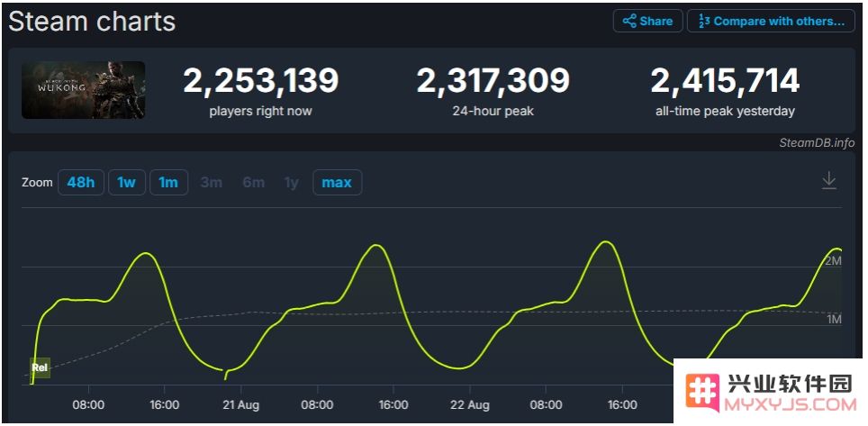
Task: Click the 22 Aug axis label
Action: [x=470, y=405]
